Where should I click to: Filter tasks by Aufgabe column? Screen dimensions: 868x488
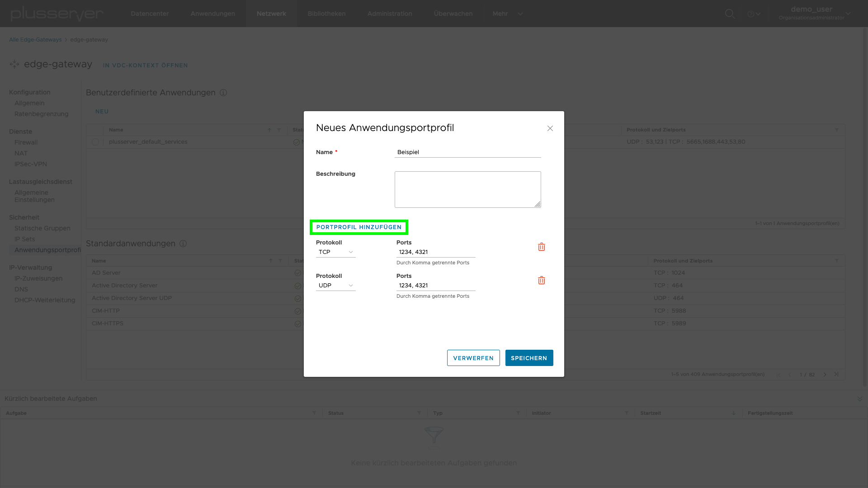314,413
